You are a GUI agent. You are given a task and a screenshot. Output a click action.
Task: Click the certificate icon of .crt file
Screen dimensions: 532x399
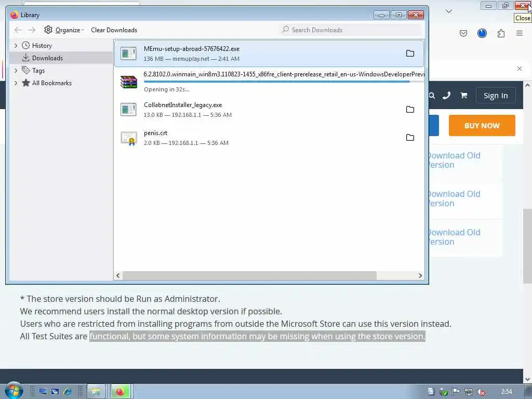pos(129,138)
